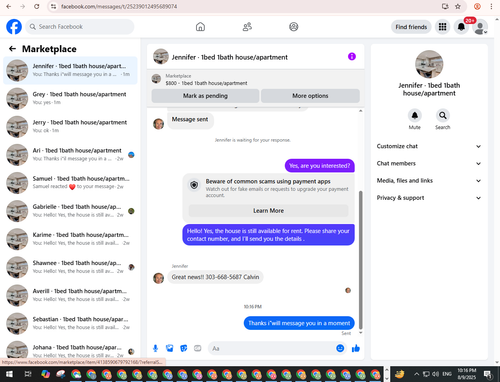Screen dimensions: 500x382
Task: Click the chat vertical scrollbar
Action: tap(360, 260)
